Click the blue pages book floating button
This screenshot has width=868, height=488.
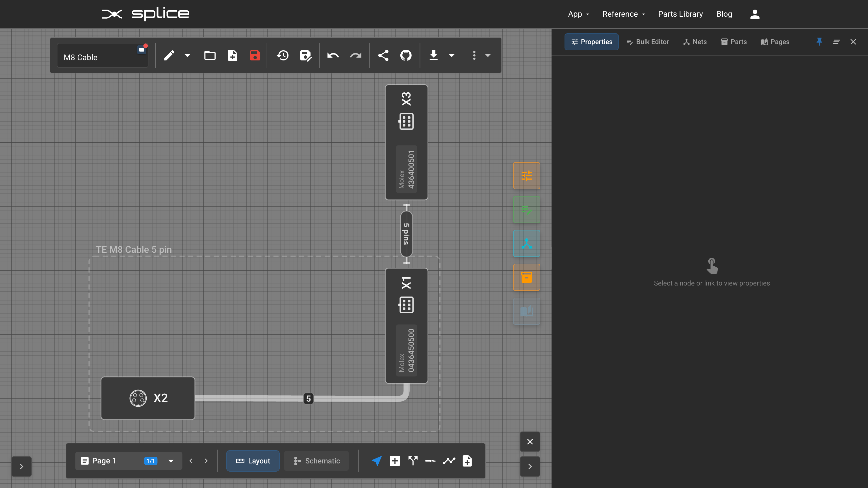pyautogui.click(x=527, y=311)
